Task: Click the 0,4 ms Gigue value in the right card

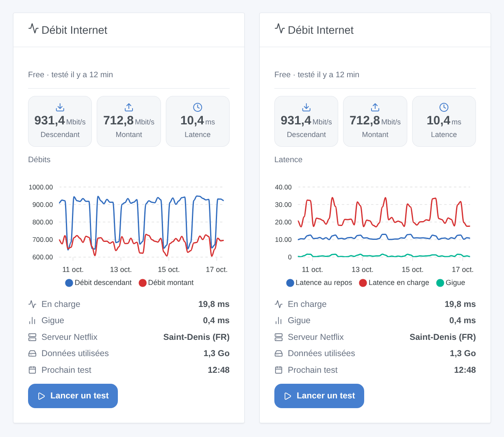Action: click(463, 320)
